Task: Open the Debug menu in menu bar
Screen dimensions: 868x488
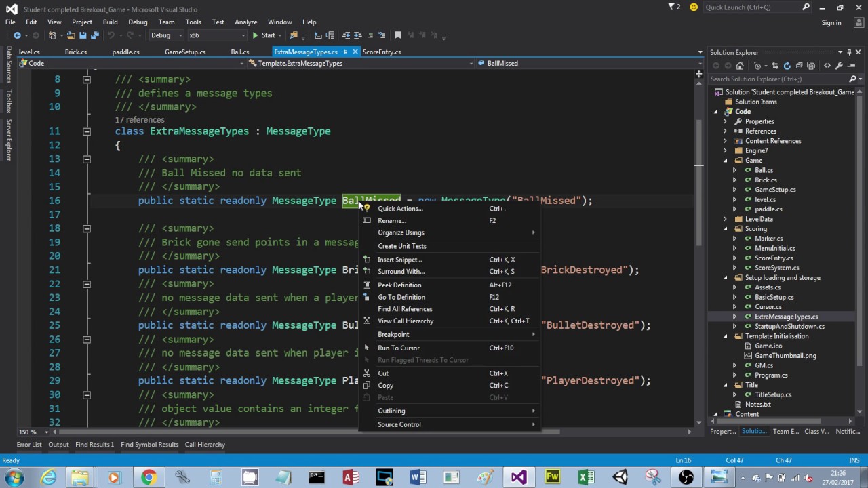Action: coord(137,22)
